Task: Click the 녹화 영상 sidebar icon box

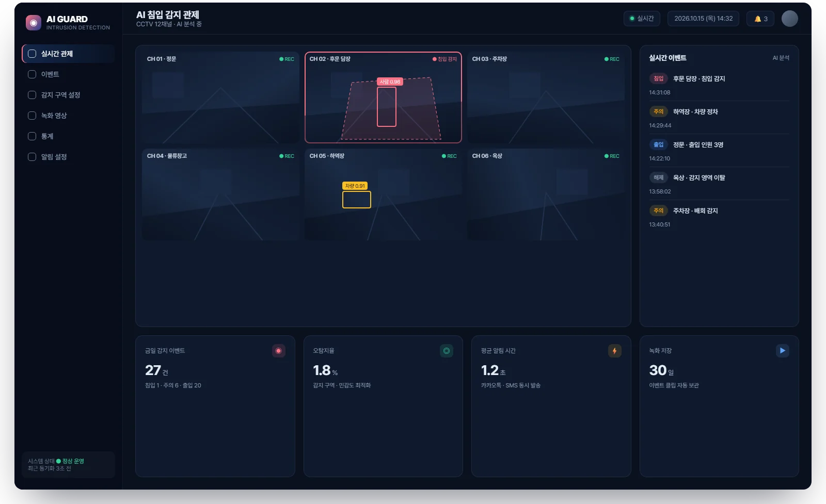Action: [x=32, y=116]
